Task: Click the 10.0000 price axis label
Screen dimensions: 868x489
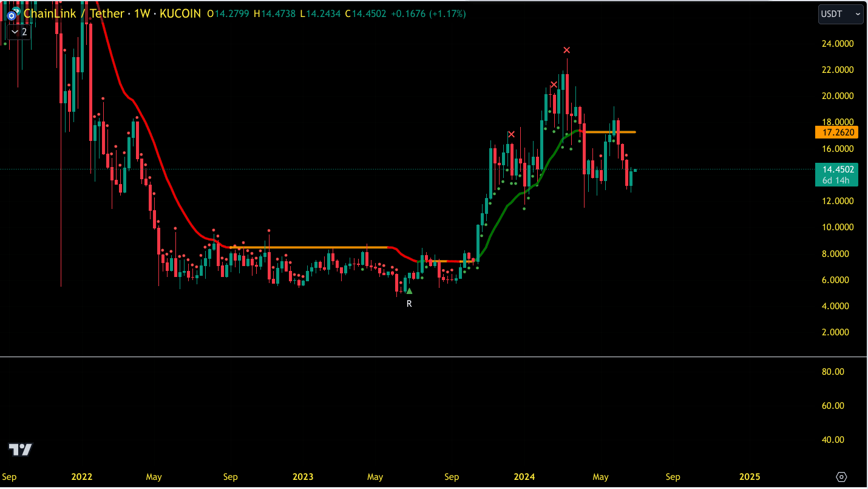Action: click(x=838, y=227)
